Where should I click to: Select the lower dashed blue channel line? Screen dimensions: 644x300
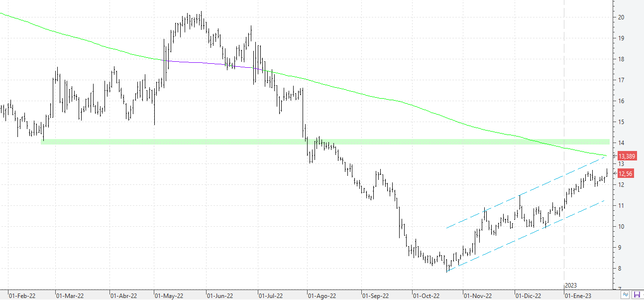click(525, 236)
